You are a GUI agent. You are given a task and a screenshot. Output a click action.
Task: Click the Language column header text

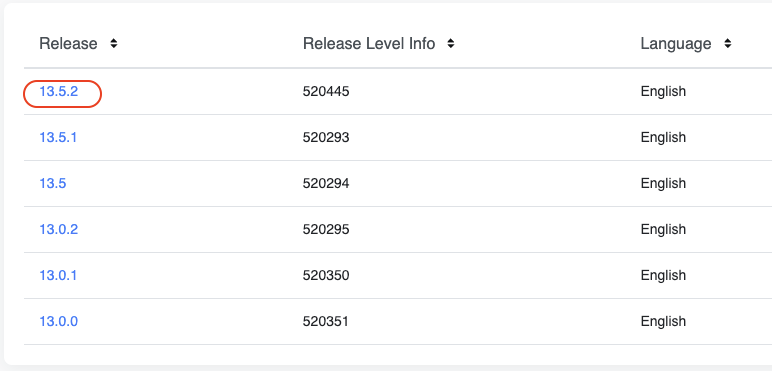pyautogui.click(x=676, y=44)
